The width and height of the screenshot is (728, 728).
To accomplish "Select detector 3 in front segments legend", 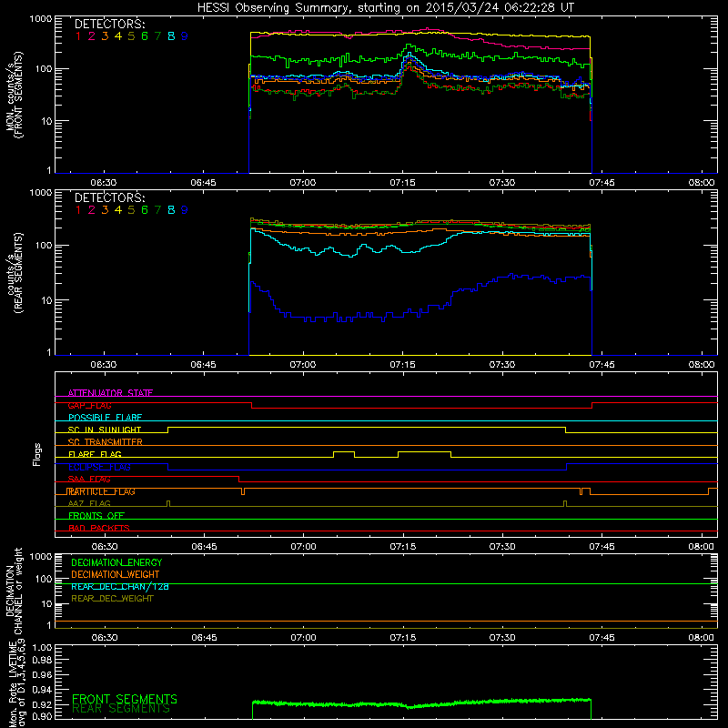I will pos(105,36).
